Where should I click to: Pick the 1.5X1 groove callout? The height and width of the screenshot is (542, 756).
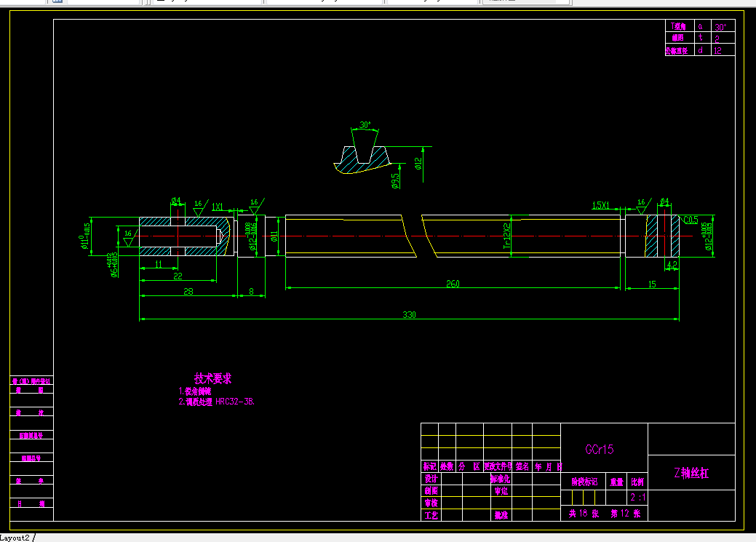coord(601,205)
